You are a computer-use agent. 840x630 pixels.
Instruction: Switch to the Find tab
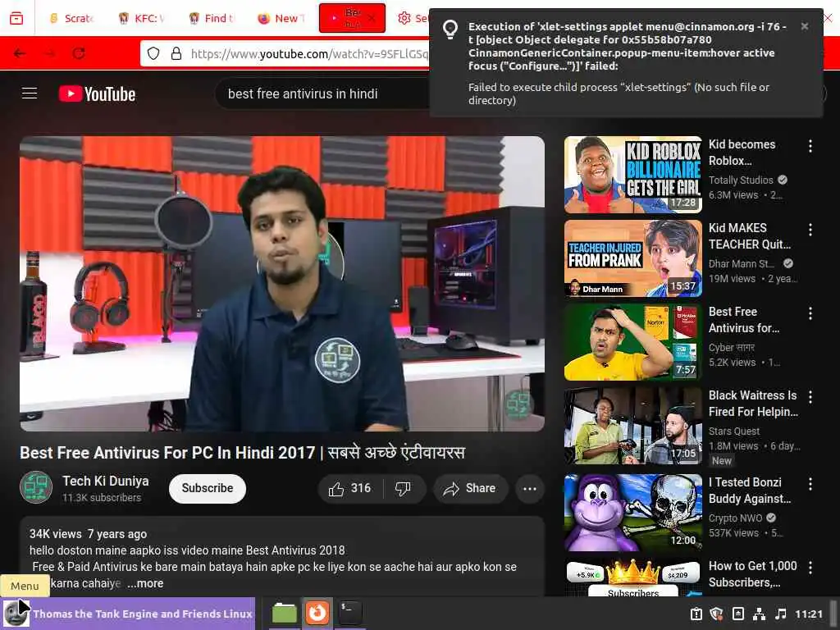coord(212,18)
